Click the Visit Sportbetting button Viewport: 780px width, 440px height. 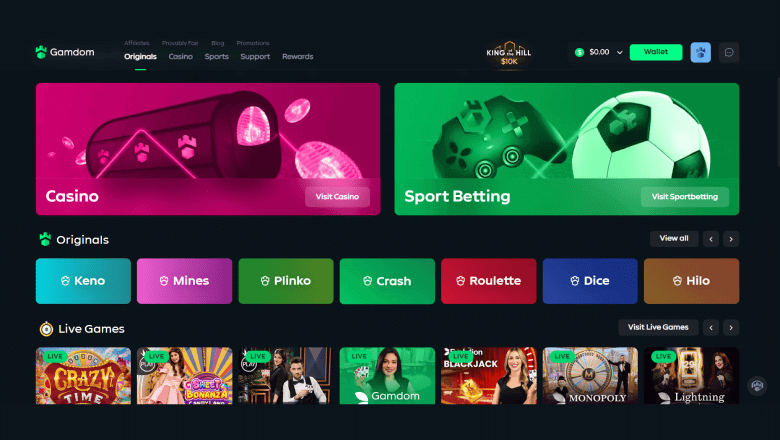point(684,196)
